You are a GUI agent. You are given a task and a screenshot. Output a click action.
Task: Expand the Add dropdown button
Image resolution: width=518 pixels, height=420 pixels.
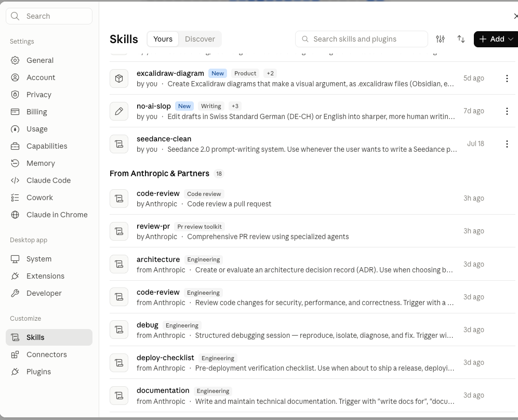pyautogui.click(x=496, y=39)
